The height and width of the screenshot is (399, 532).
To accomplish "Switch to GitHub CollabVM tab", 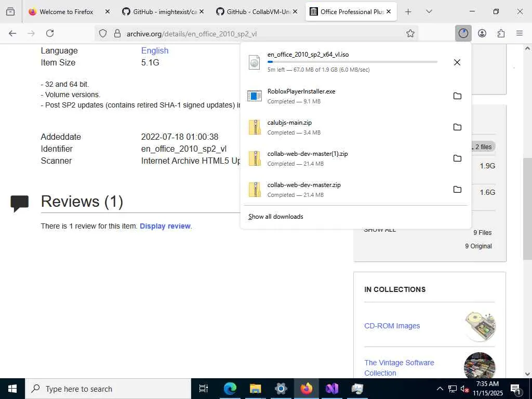I will click(258, 11).
